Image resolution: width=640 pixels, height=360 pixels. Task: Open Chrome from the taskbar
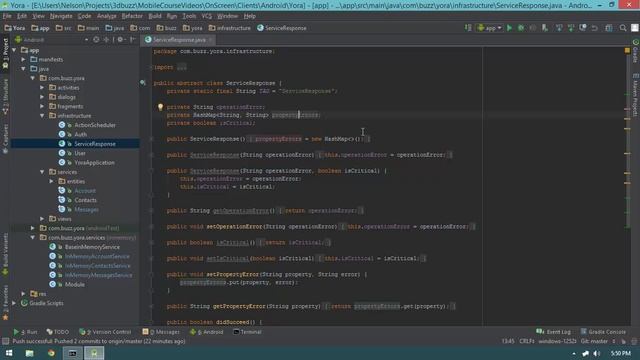(x=51, y=353)
